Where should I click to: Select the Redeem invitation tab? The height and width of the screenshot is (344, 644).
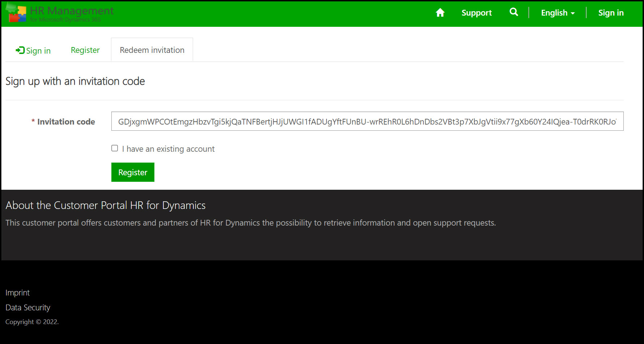[152, 50]
